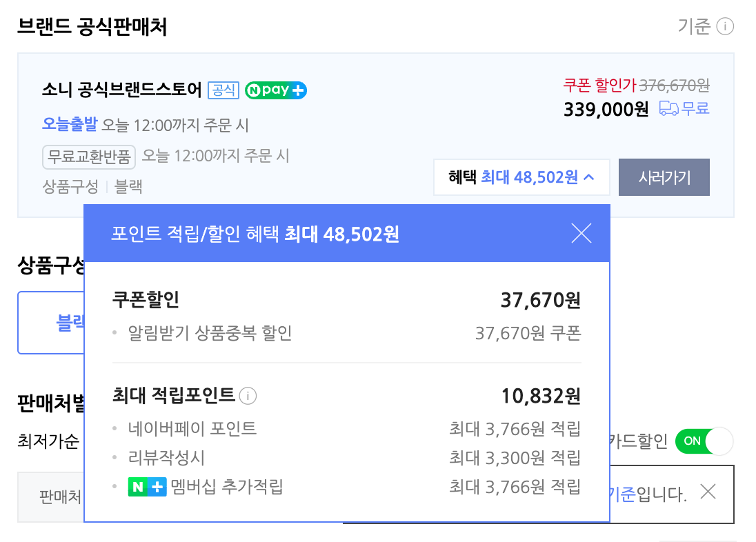Click the 최대 적립포인트 info icon
The width and height of the screenshot is (756, 542).
pyautogui.click(x=248, y=396)
